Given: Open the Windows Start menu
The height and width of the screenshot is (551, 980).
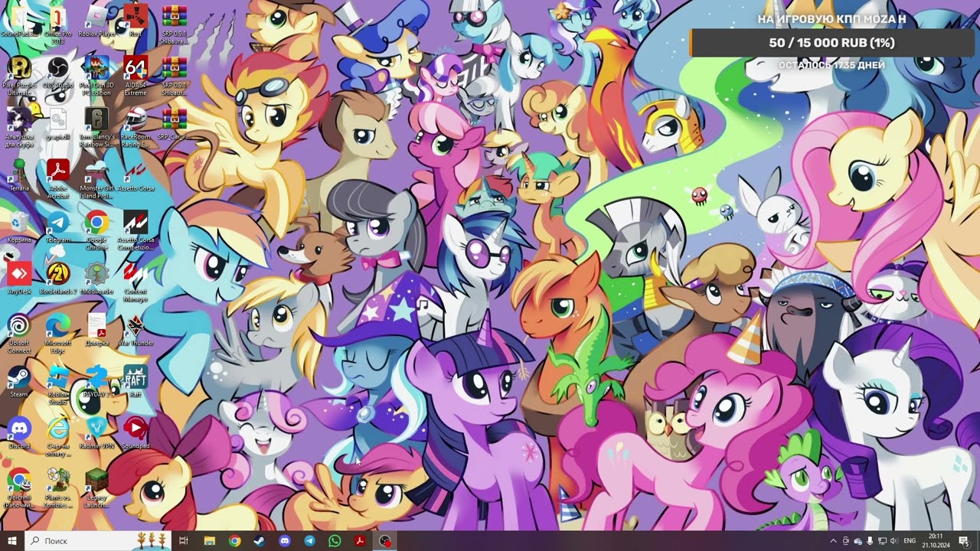Looking at the screenshot, I should (x=12, y=541).
